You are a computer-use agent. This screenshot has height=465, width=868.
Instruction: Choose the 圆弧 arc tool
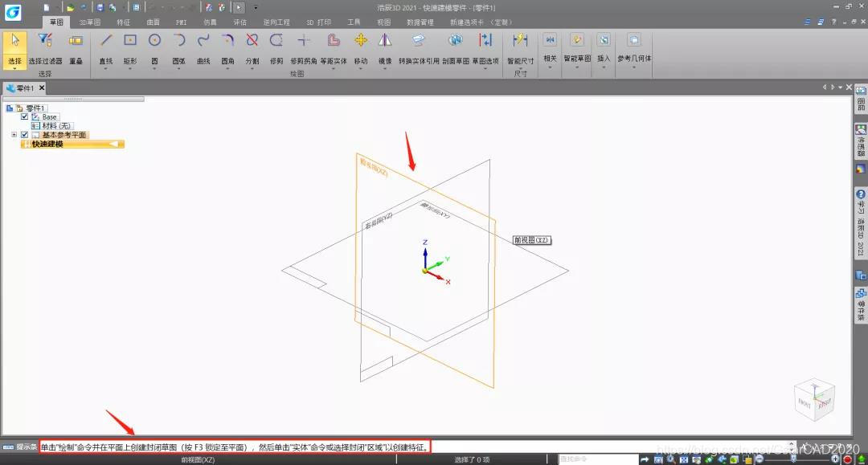[x=178, y=49]
